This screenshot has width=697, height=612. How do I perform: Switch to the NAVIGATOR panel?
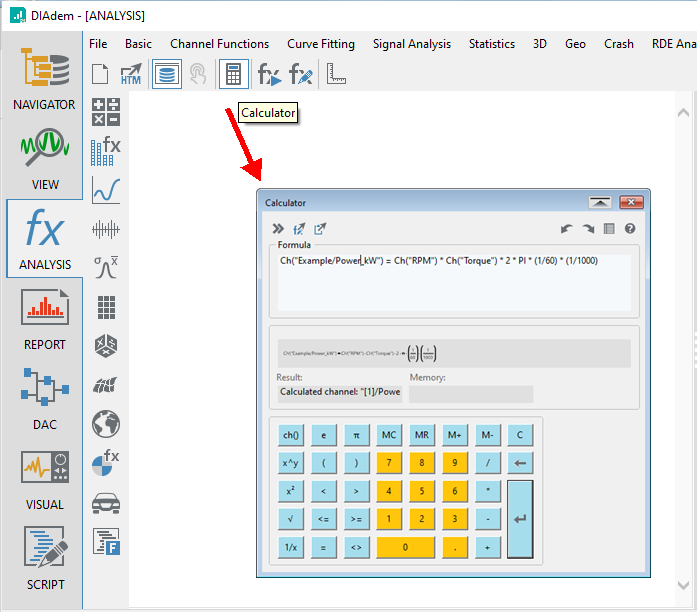44,80
